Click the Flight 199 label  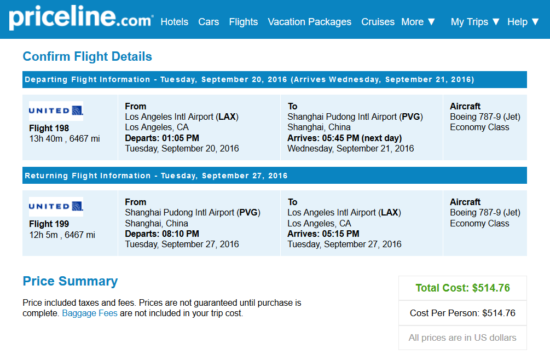(x=49, y=224)
